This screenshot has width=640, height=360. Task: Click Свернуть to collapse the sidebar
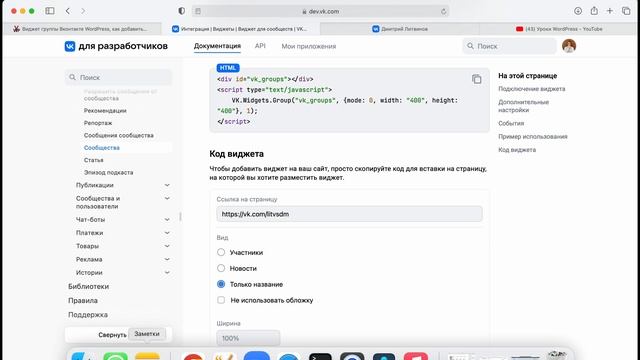[112, 335]
